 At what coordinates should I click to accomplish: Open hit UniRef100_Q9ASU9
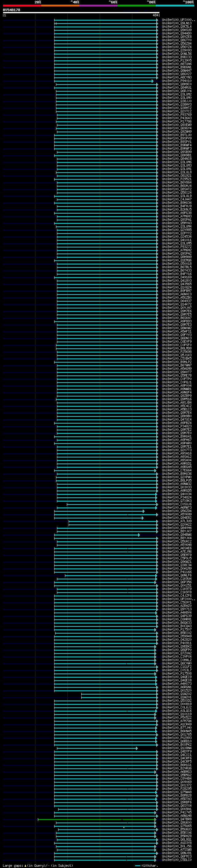tap(176, 30)
